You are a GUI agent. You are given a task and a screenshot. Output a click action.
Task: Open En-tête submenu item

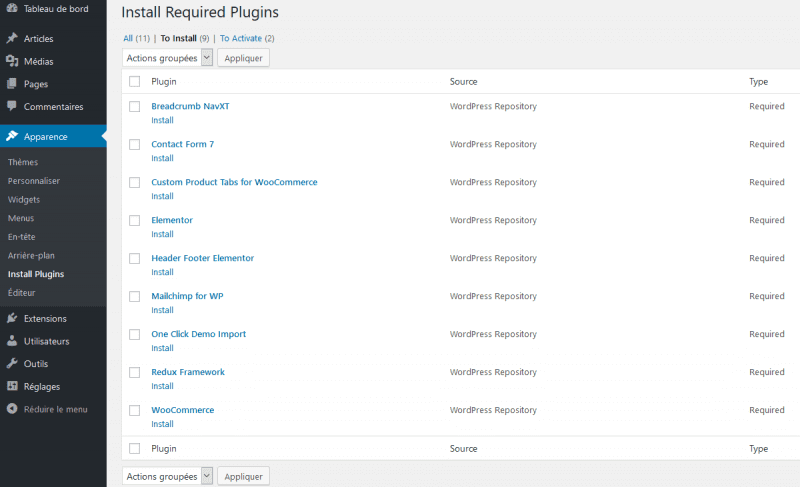coord(21,237)
